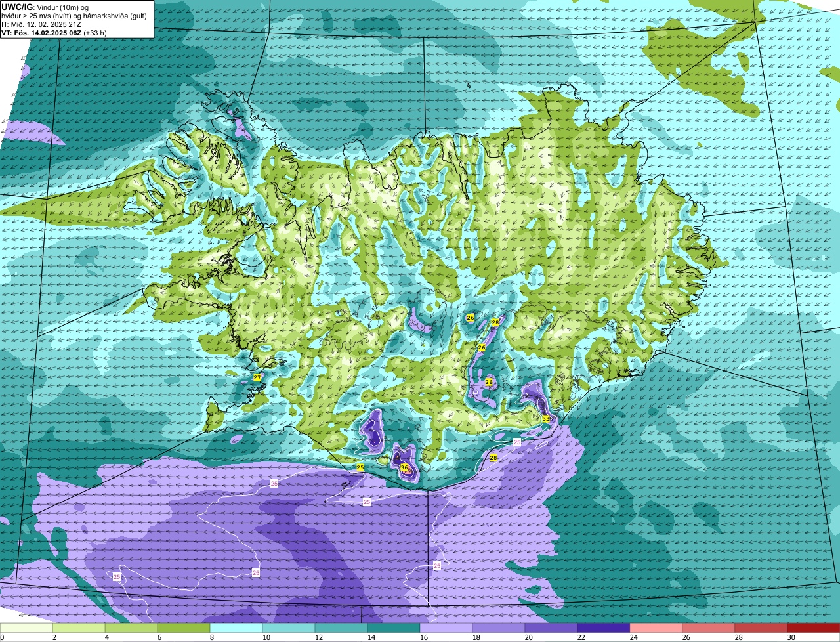Screen dimensions: 840x642
Task: Click the 24–26 m/s pink swatch
Action: coord(656,628)
